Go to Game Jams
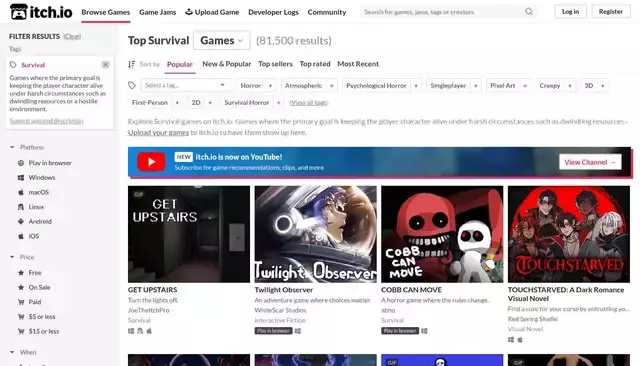The image size is (640, 366). [158, 12]
